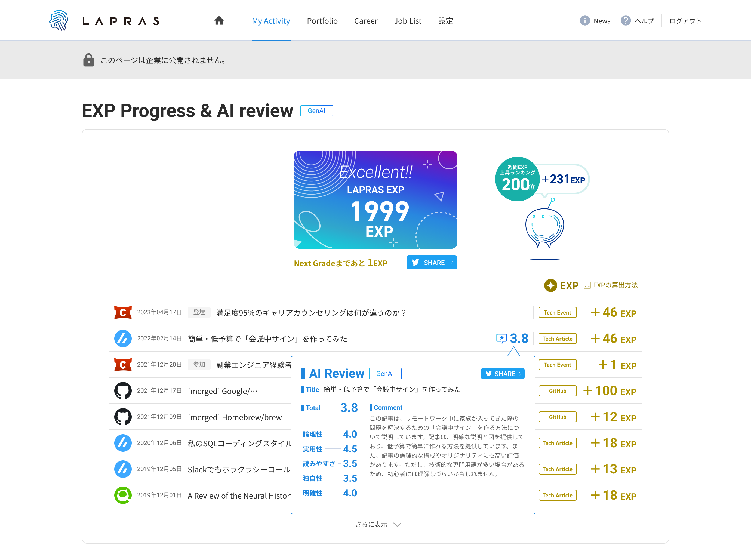Click the gold EXP star icon

[551, 285]
